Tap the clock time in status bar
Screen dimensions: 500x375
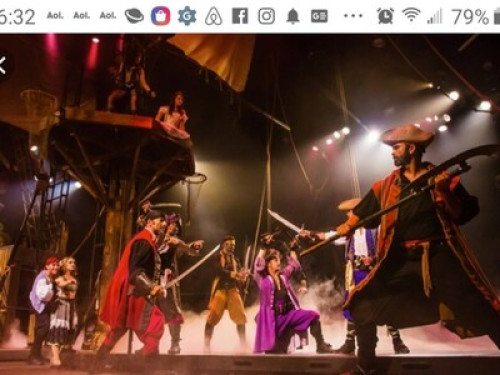click(x=17, y=17)
